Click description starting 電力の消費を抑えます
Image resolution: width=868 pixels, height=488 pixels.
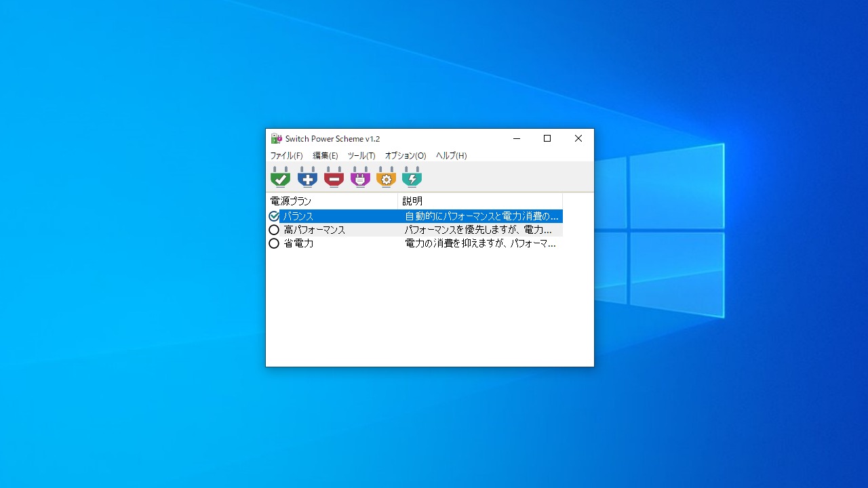click(x=480, y=243)
